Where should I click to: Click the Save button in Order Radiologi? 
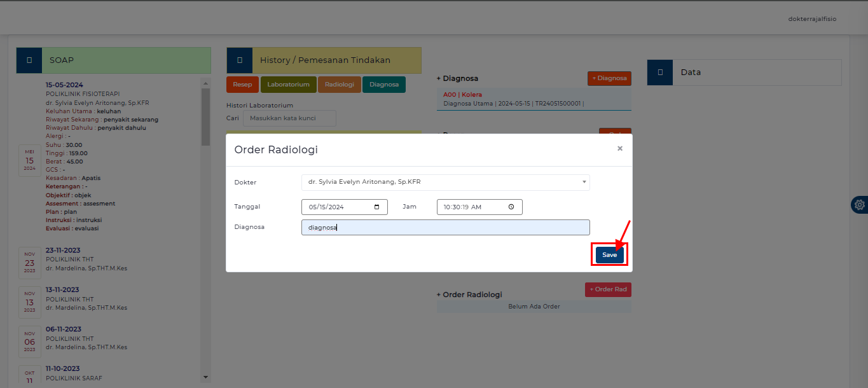pos(609,254)
